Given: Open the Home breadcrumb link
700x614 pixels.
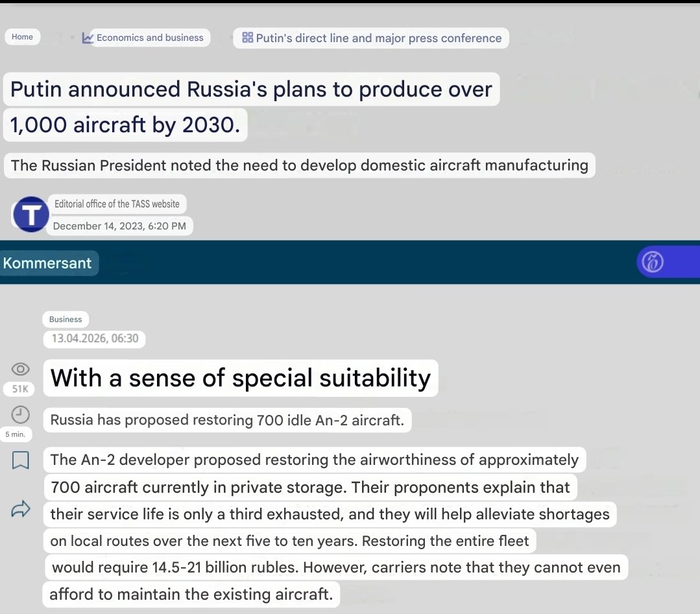Looking at the screenshot, I should (x=22, y=37).
